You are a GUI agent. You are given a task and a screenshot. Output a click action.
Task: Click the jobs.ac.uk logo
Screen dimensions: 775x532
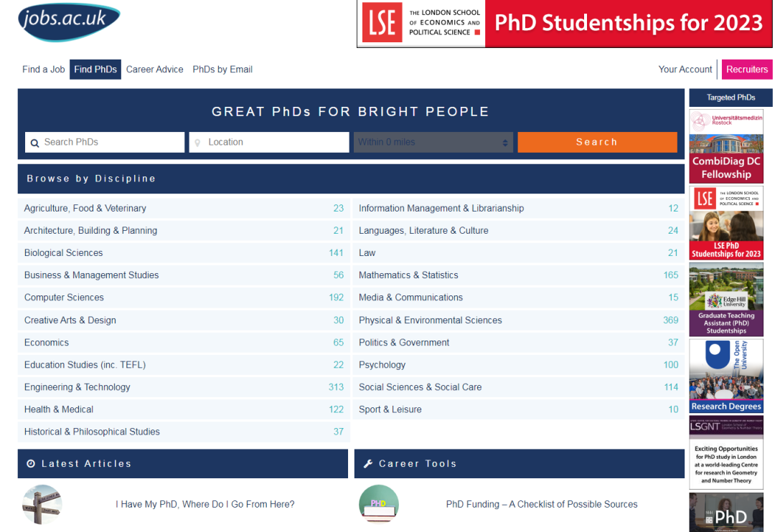click(69, 22)
